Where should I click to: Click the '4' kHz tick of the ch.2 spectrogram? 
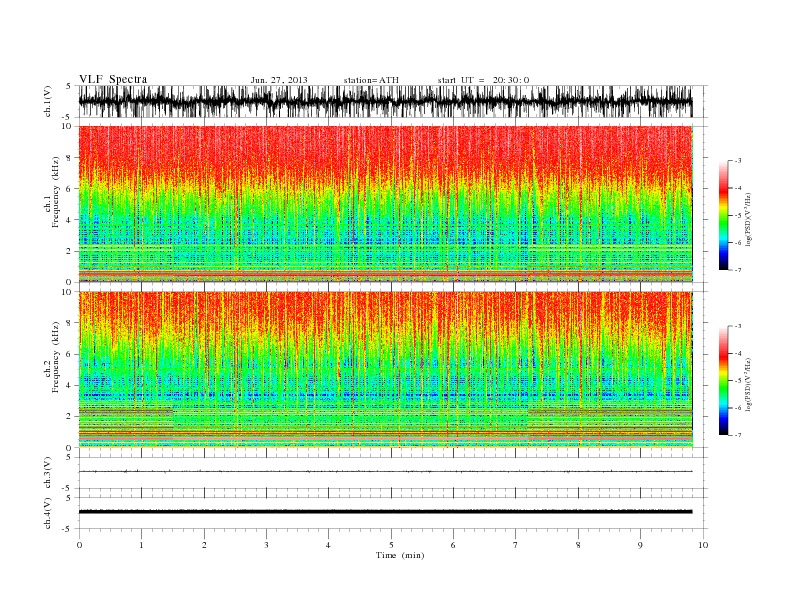[x=69, y=386]
